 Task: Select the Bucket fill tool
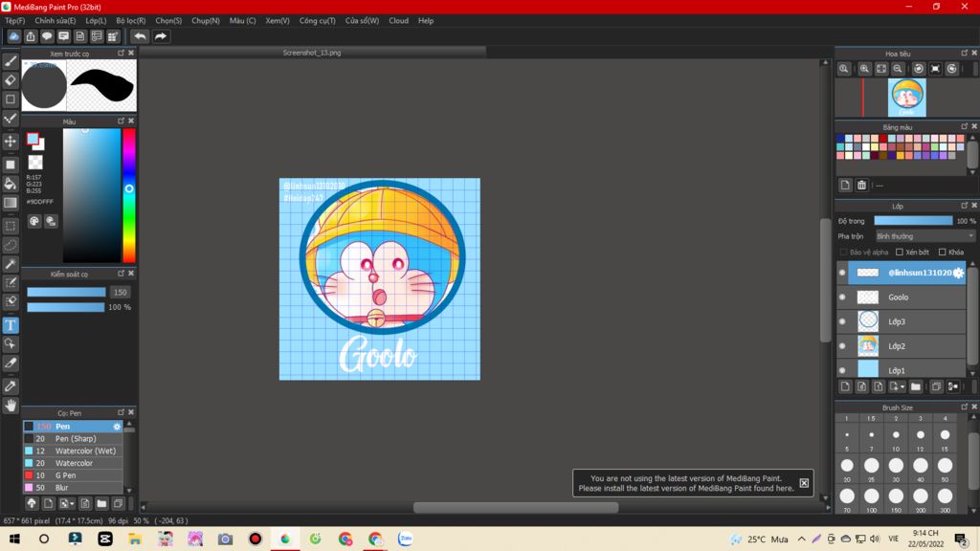click(x=11, y=184)
